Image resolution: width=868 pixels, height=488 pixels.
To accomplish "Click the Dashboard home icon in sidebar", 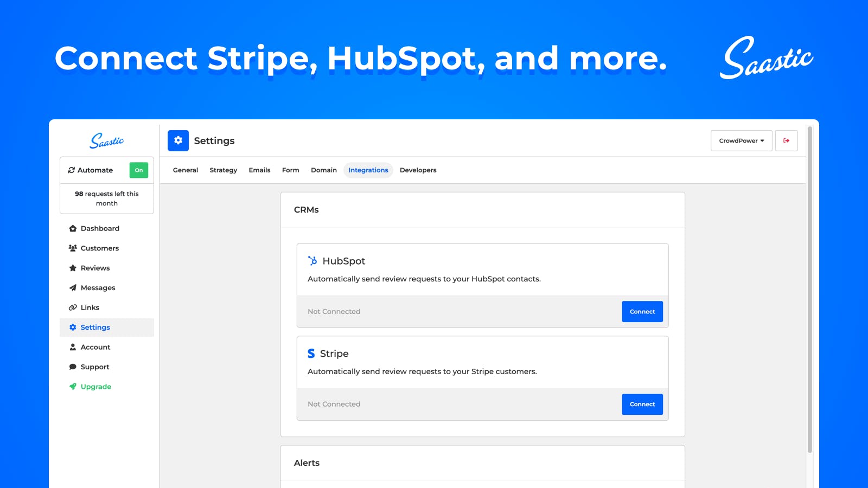I will click(x=73, y=228).
